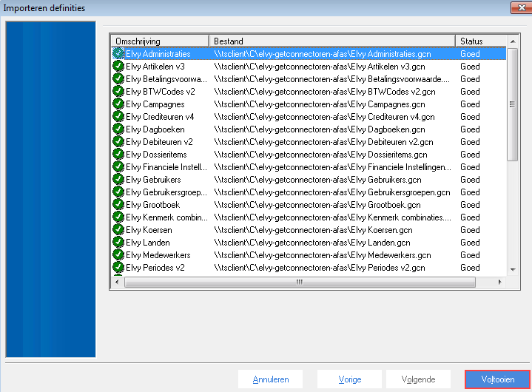Image resolution: width=532 pixels, height=392 pixels.
Task: Click the vertical scrollbar down arrow
Action: 513,269
